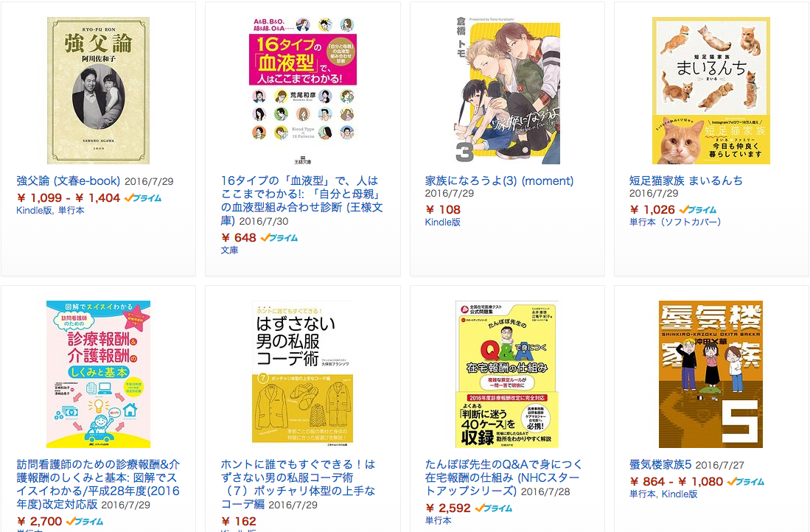Select 単行本(ソフトカバー) format for まいるんち
Screen dimensions: 810x532
coord(674,222)
